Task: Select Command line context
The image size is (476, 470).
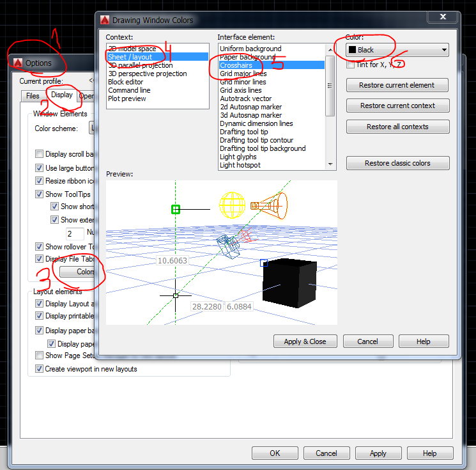Action: point(158,90)
